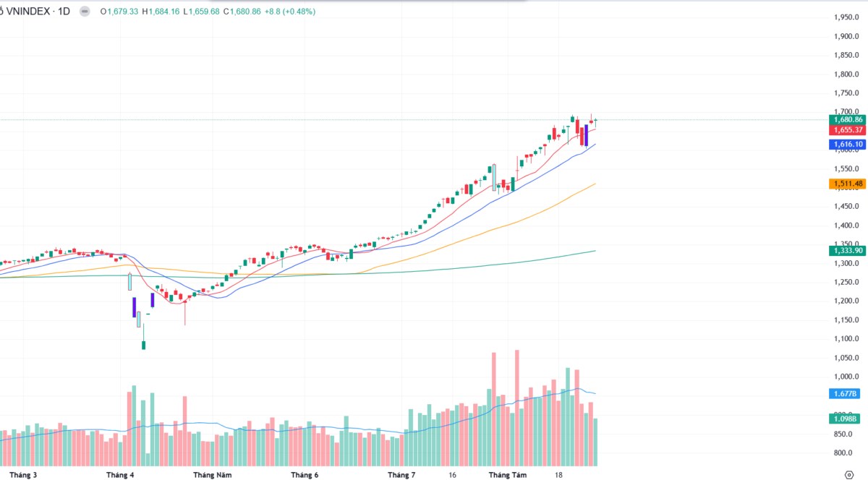
Task: Click the +8.8 (+0.48%) change value
Action: coord(289,12)
